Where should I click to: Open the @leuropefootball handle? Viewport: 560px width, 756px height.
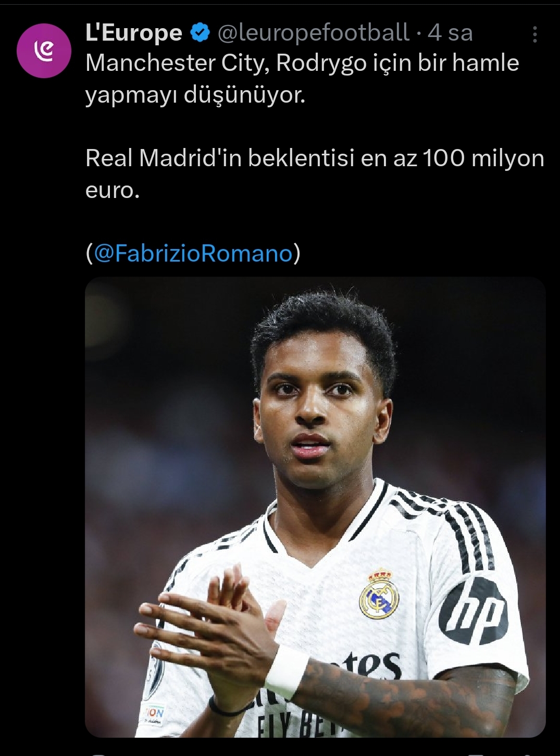pyautogui.click(x=313, y=33)
